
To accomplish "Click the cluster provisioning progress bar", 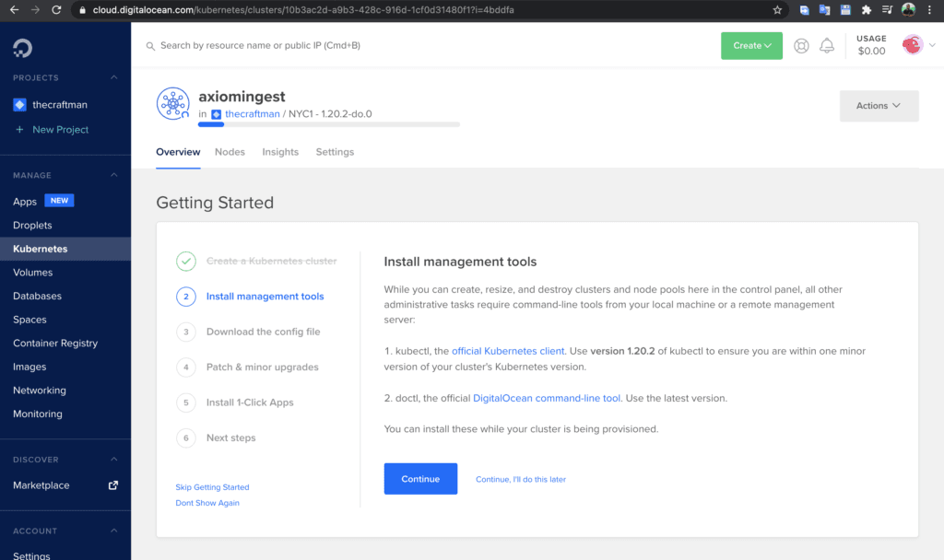I will click(329, 124).
